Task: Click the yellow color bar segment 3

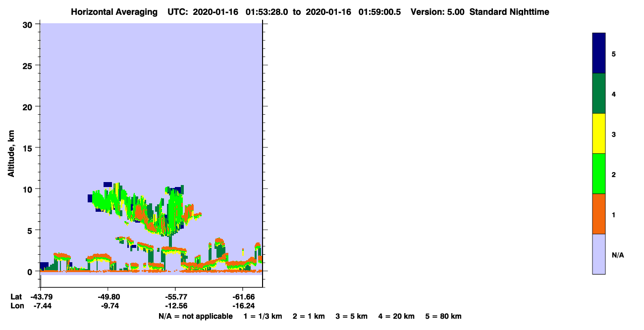Action: tap(599, 134)
